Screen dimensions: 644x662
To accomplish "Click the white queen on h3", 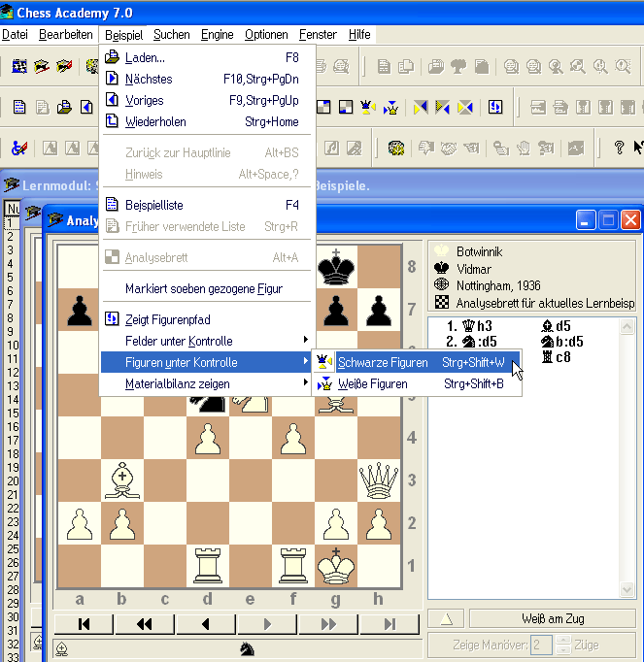I will 378,480.
